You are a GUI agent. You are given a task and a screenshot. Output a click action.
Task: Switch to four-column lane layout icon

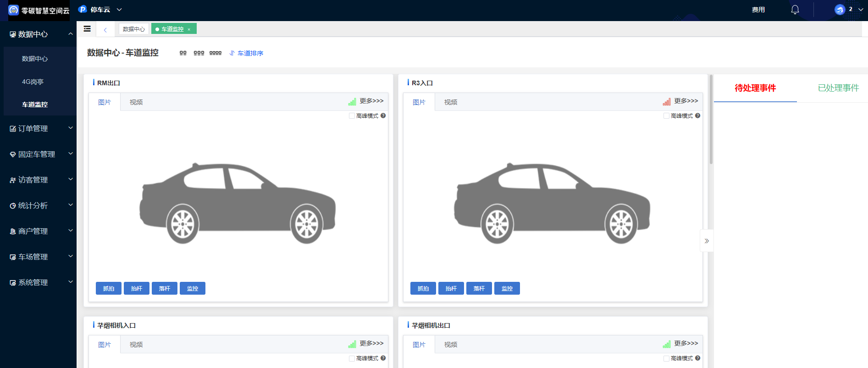point(216,53)
